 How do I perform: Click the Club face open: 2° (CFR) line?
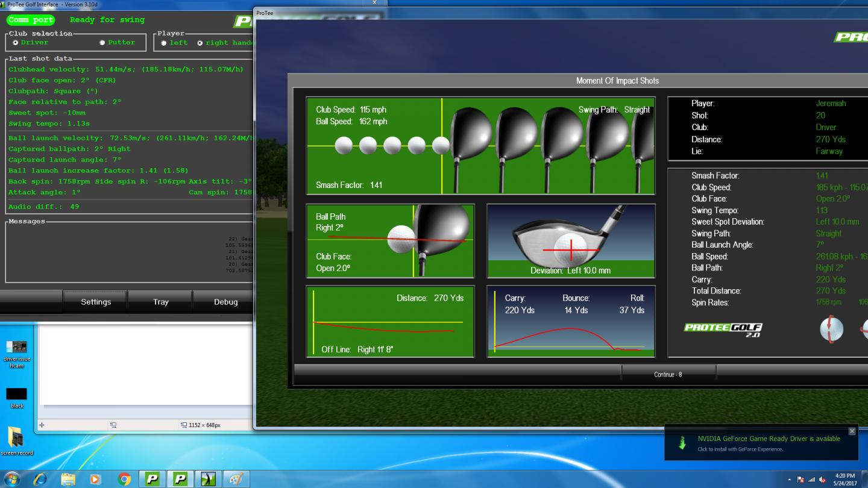[62, 80]
